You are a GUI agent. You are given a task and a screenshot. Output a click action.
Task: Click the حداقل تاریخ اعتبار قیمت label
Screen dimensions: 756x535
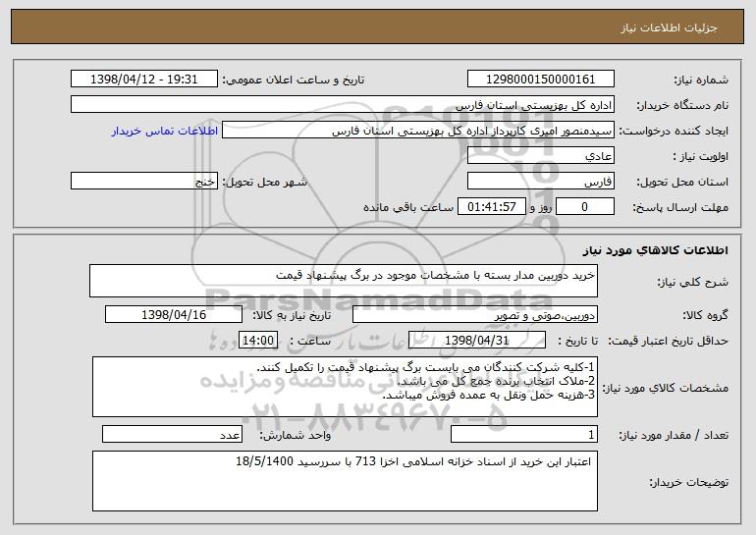click(x=668, y=342)
